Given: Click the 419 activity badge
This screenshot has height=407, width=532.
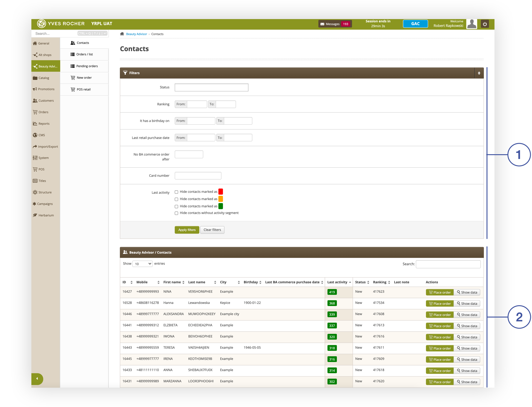Looking at the screenshot, I should (332, 292).
